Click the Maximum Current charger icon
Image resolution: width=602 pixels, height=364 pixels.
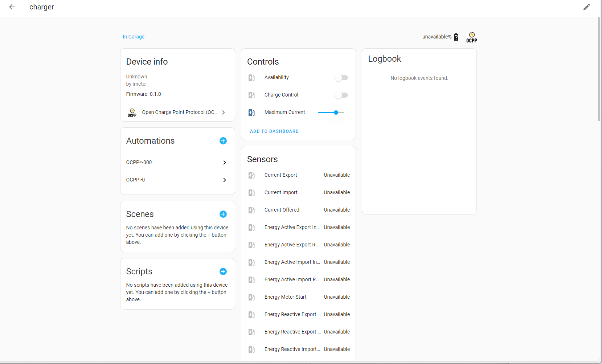tap(251, 113)
